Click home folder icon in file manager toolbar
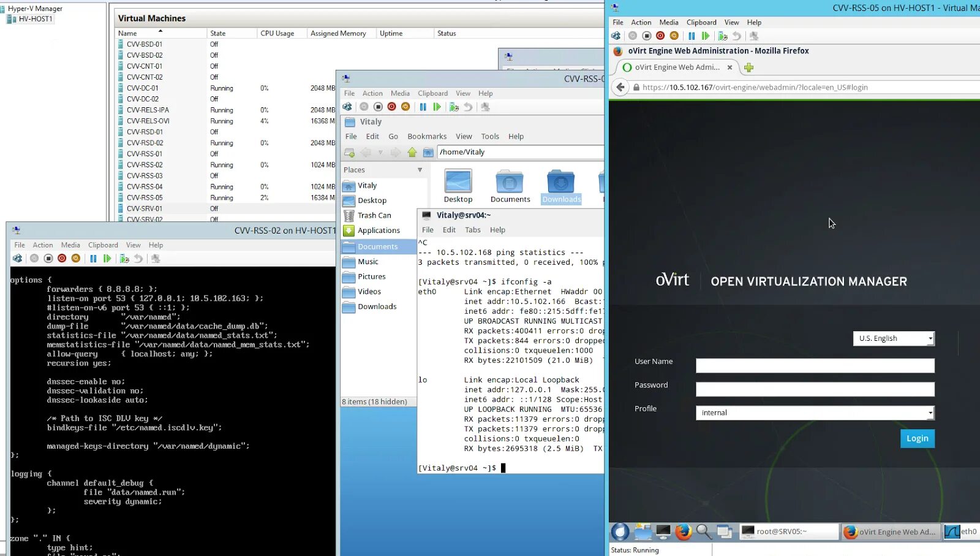 [x=428, y=152]
